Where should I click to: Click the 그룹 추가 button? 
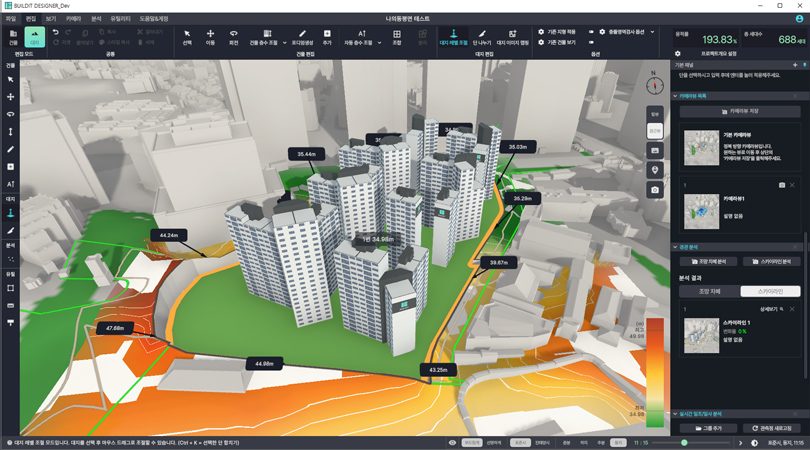pos(708,428)
